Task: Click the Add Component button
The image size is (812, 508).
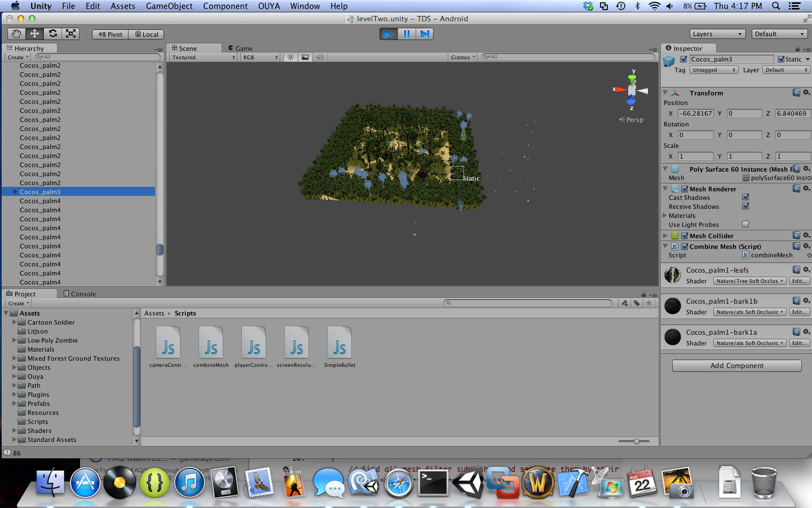Action: click(x=736, y=365)
